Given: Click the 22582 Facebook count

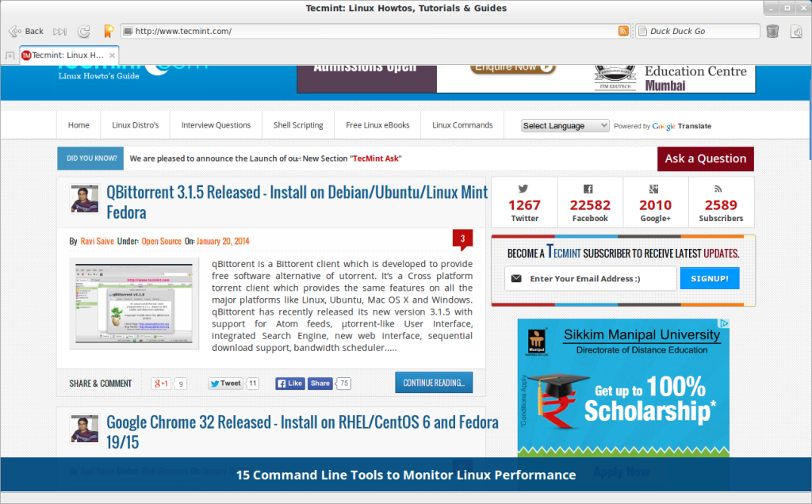Looking at the screenshot, I should click(x=590, y=205).
